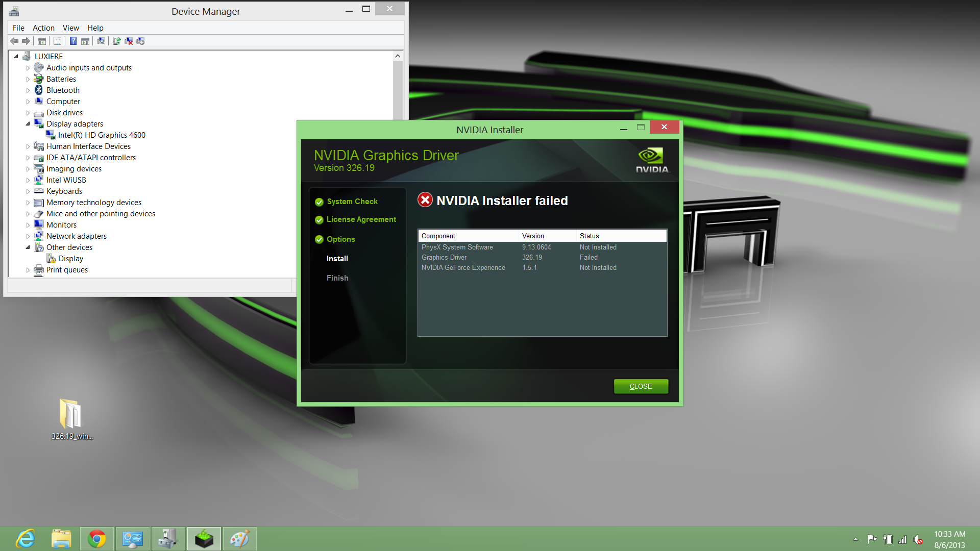Click the CLOSE button in NVIDIA Installer
The height and width of the screenshot is (551, 980).
point(641,386)
